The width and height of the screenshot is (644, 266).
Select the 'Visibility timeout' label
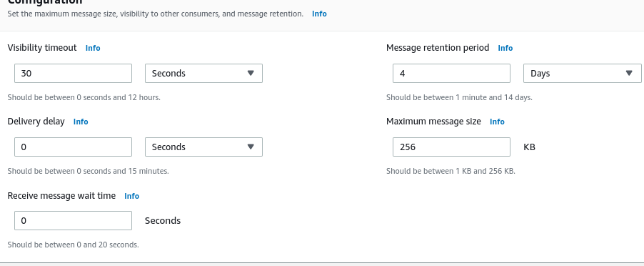pyautogui.click(x=42, y=48)
